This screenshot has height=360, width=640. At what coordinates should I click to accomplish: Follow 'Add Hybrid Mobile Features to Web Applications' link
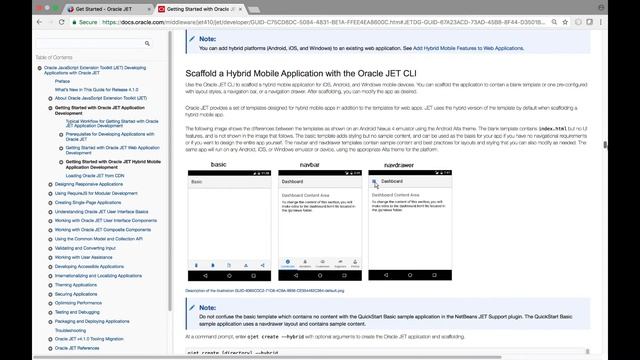(468, 48)
